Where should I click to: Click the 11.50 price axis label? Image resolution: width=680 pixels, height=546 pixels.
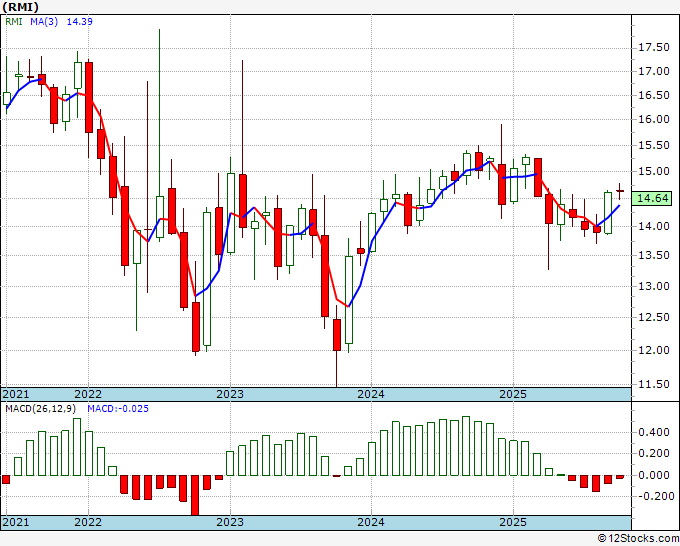click(654, 384)
